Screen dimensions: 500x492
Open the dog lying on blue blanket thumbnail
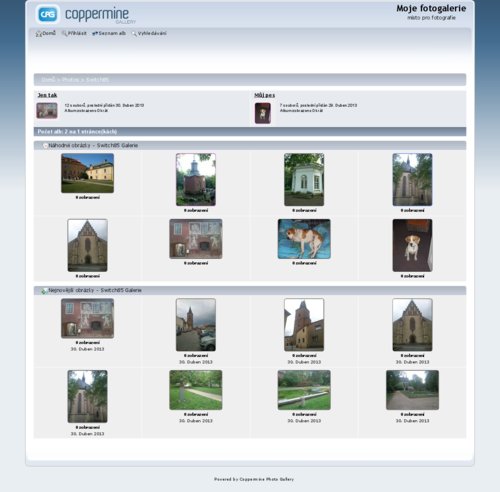[x=304, y=239]
